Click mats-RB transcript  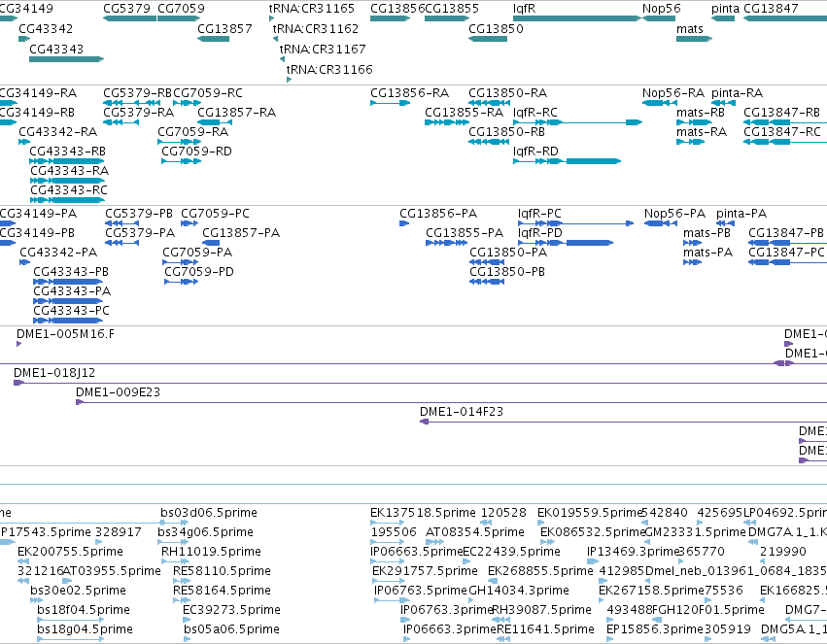694,122
